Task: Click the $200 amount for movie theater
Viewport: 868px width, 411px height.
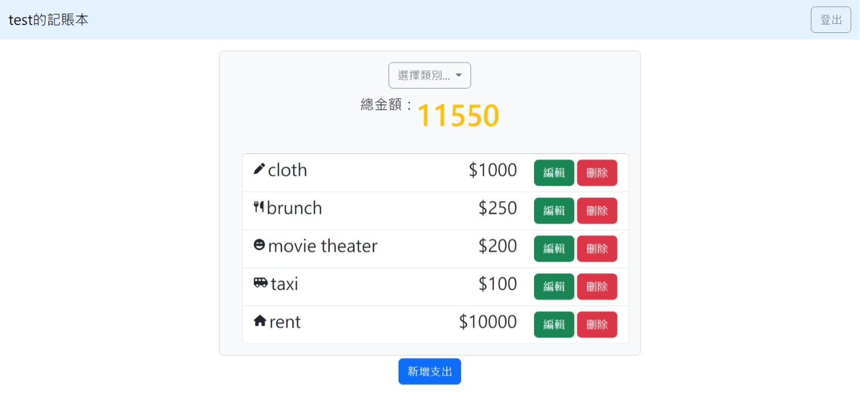Action: 498,246
